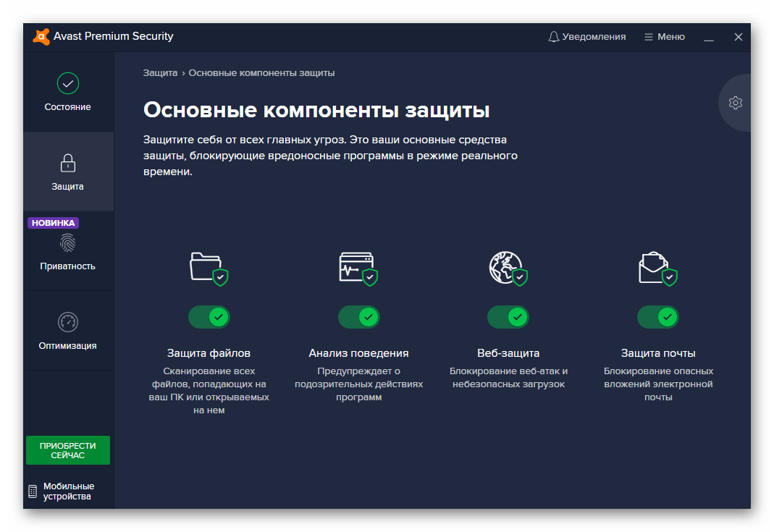774x532 pixels.
Task: Open the Приватность fingerprint section
Action: (x=67, y=251)
